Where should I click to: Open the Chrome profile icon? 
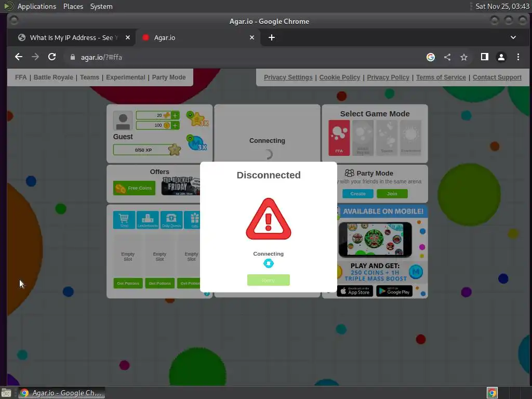pos(501,57)
